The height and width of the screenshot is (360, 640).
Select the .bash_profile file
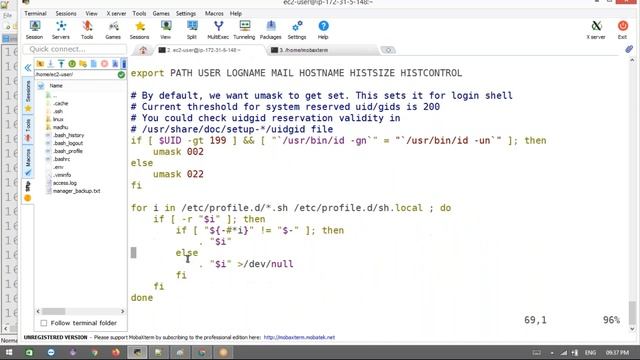(x=68, y=151)
